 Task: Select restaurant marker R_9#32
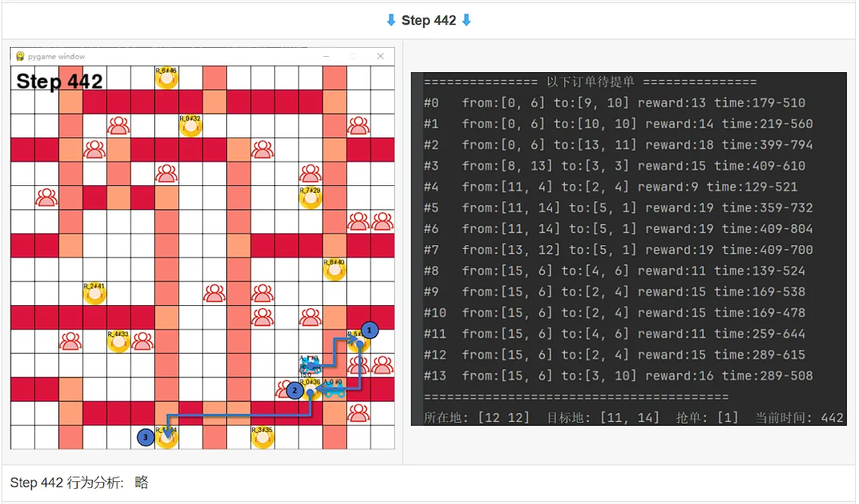[x=191, y=125]
